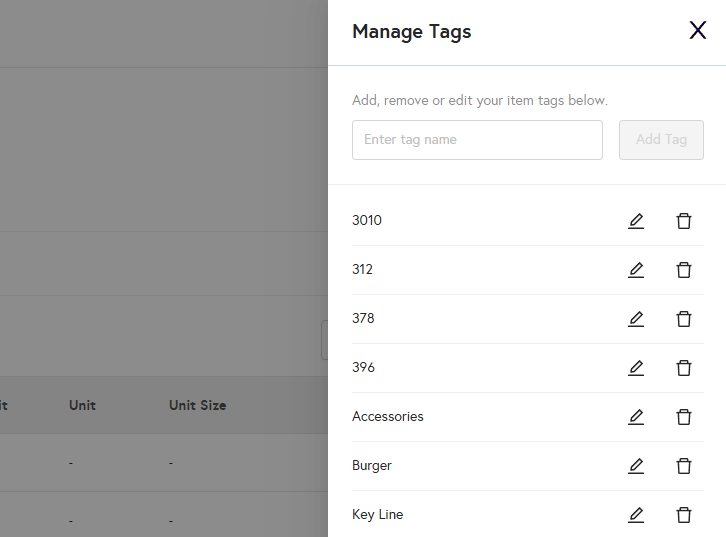This screenshot has width=726, height=537.
Task: Rename the Burger tag with pencil icon
Action: point(636,466)
